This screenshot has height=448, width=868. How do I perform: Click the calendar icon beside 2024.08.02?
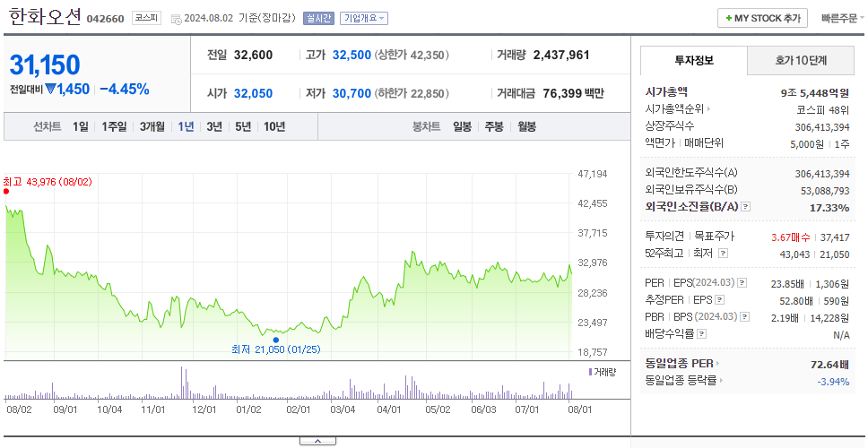176,19
